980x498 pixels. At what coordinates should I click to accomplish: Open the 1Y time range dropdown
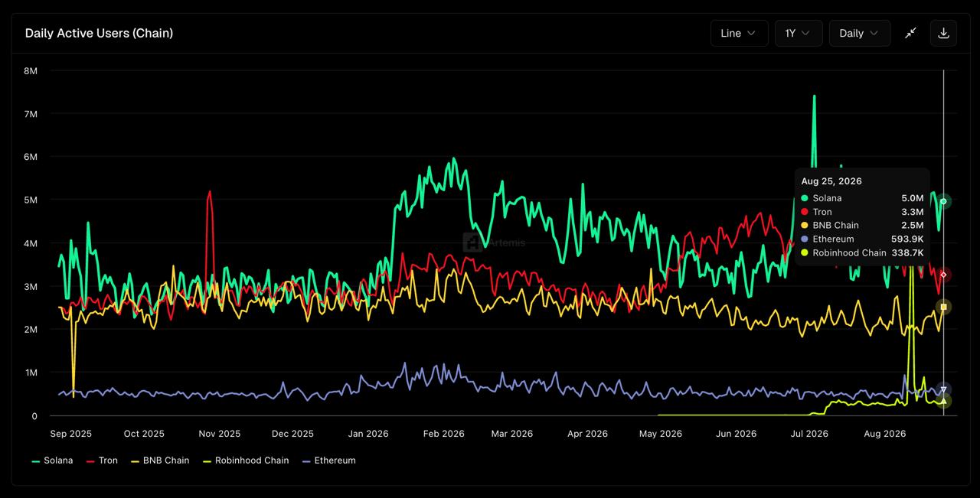point(799,34)
